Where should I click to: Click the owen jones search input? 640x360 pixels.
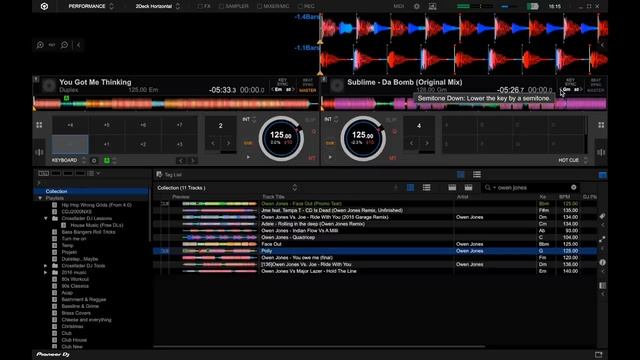click(x=529, y=187)
